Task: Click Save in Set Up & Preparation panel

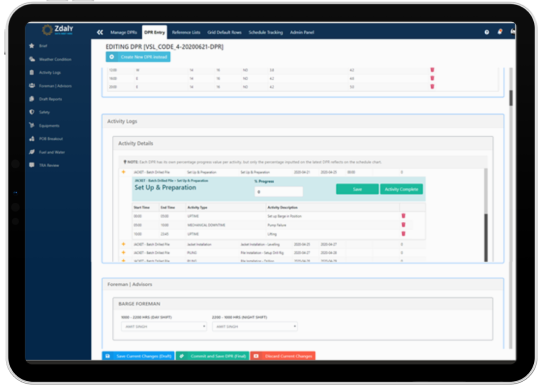Action: 357,189
